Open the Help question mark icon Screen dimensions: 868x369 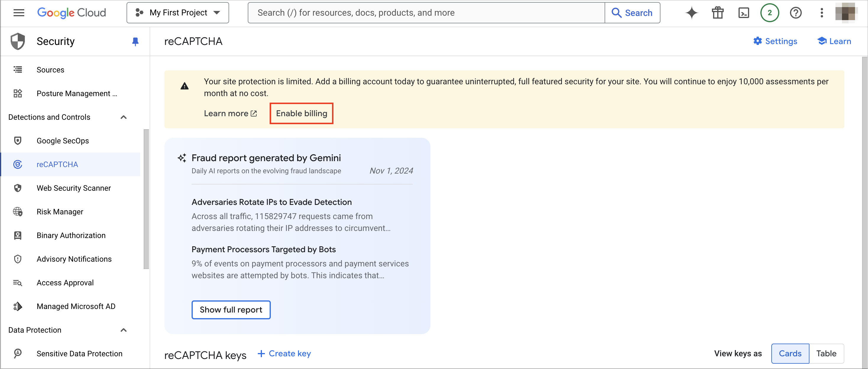796,13
